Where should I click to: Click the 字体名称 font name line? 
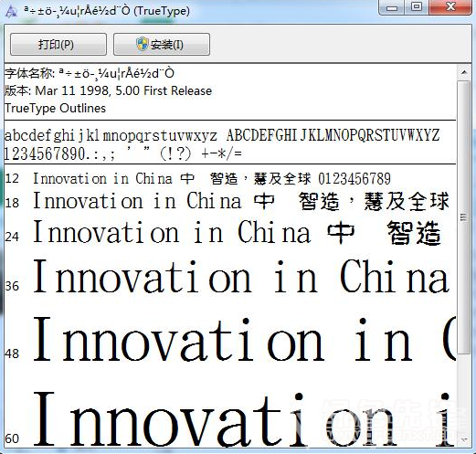(x=90, y=73)
